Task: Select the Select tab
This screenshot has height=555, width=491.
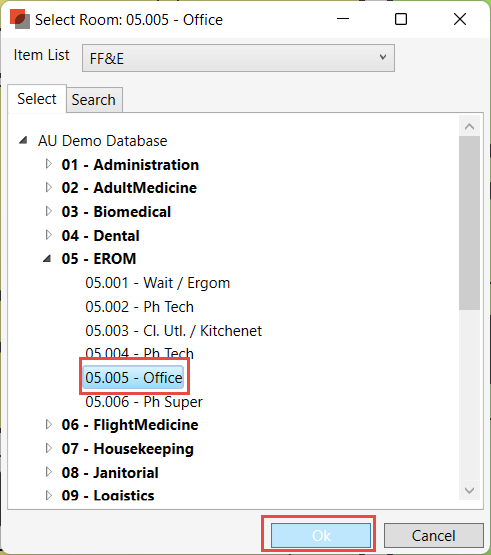Action: point(37,99)
